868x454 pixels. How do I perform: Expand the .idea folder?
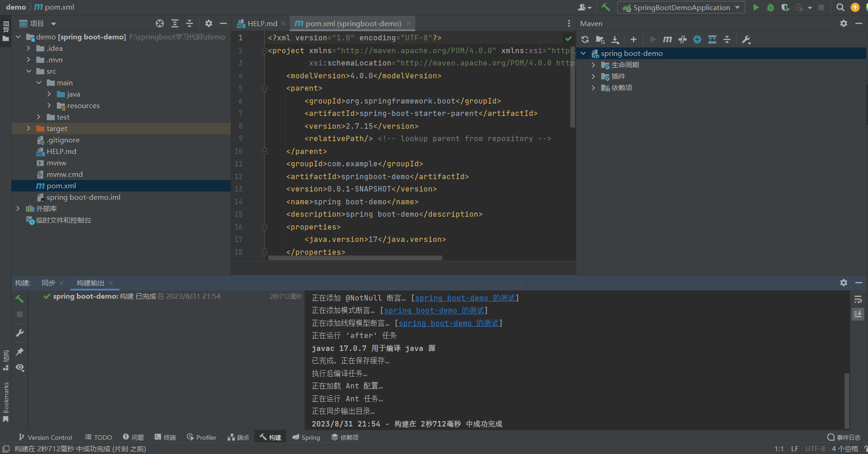28,48
